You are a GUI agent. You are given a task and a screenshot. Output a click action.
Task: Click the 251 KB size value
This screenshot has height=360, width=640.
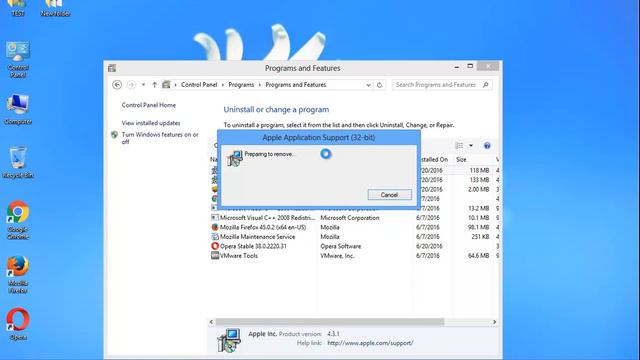(480, 237)
